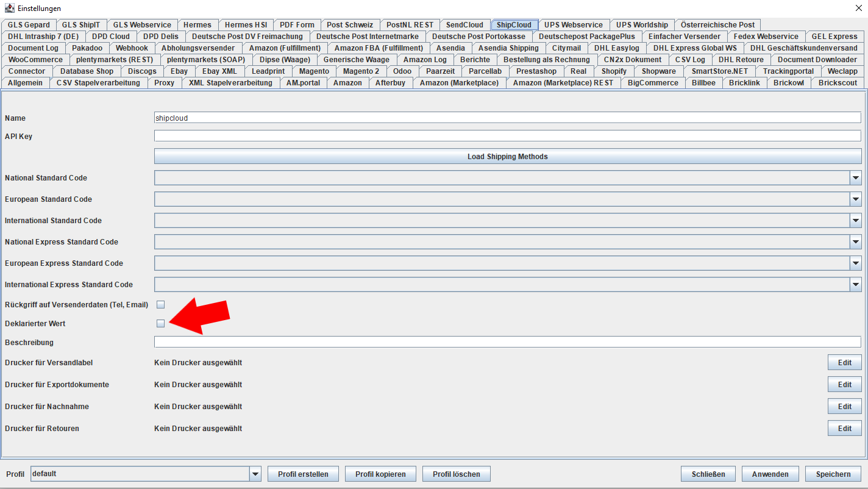
Task: Open the Brickscout tab
Action: 838,83
